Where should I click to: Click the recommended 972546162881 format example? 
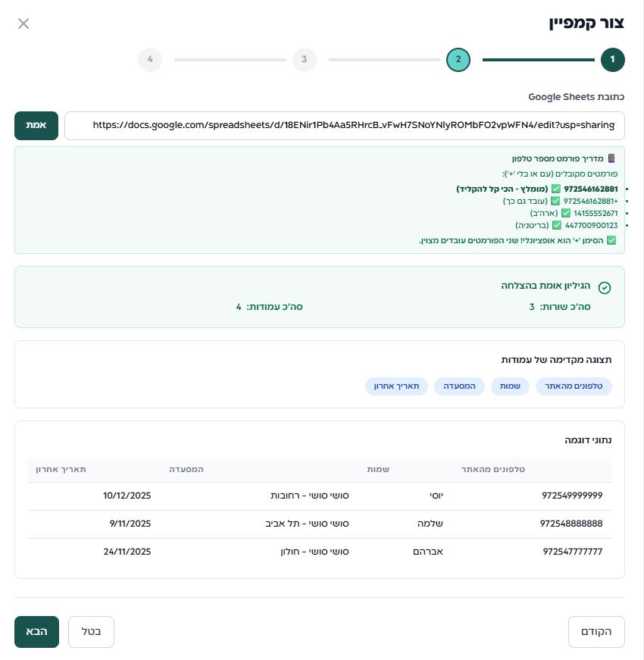click(590, 189)
